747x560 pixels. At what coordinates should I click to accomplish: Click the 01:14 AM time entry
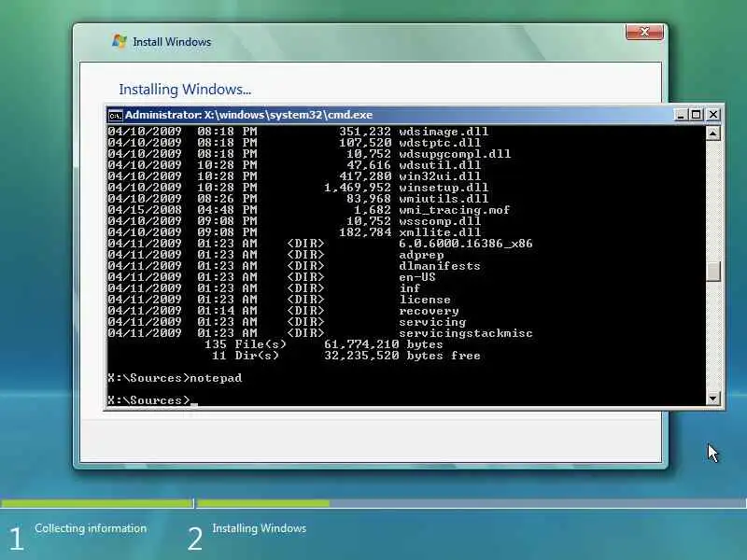tap(227, 311)
